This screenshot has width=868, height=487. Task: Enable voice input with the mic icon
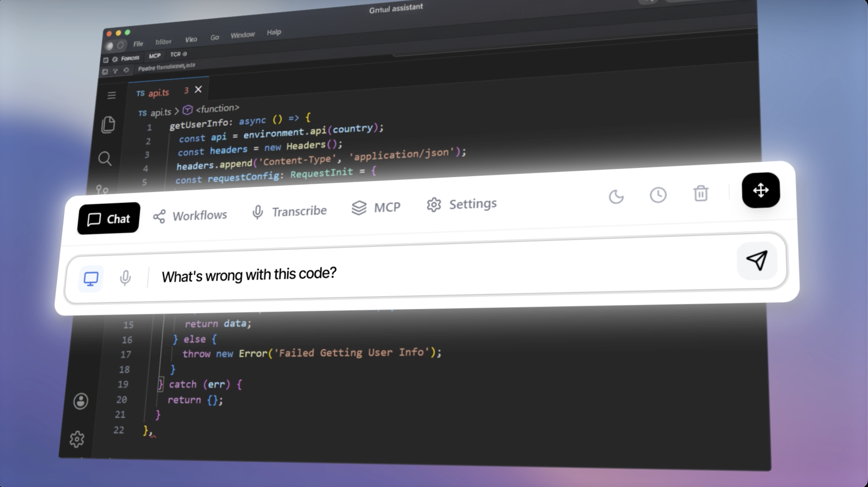[x=125, y=278]
